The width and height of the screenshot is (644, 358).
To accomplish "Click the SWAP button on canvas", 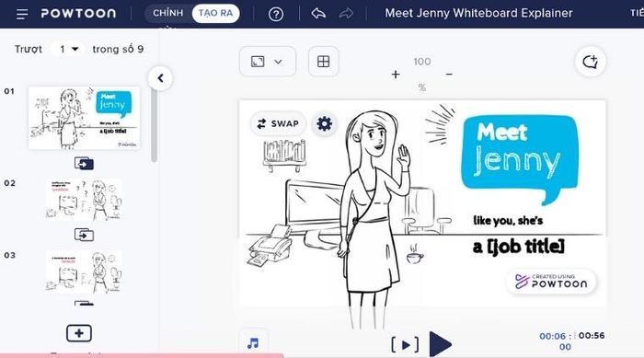I will pos(278,123).
